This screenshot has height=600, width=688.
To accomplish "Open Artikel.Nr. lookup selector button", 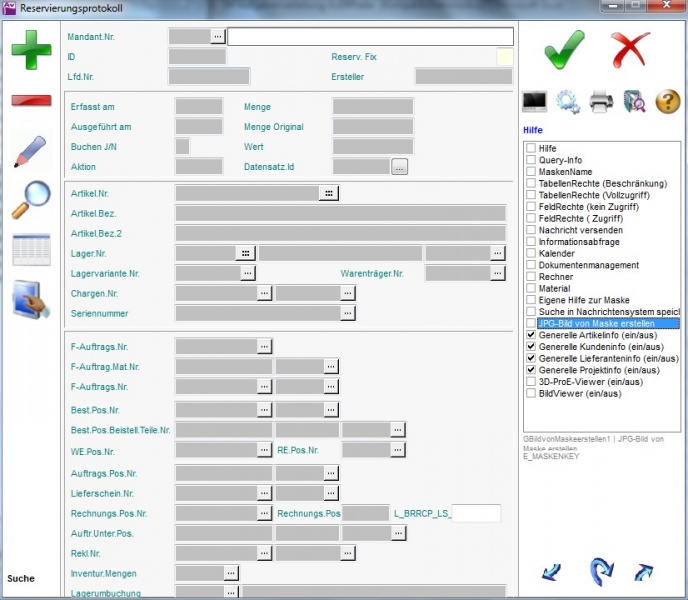I will coord(328,193).
